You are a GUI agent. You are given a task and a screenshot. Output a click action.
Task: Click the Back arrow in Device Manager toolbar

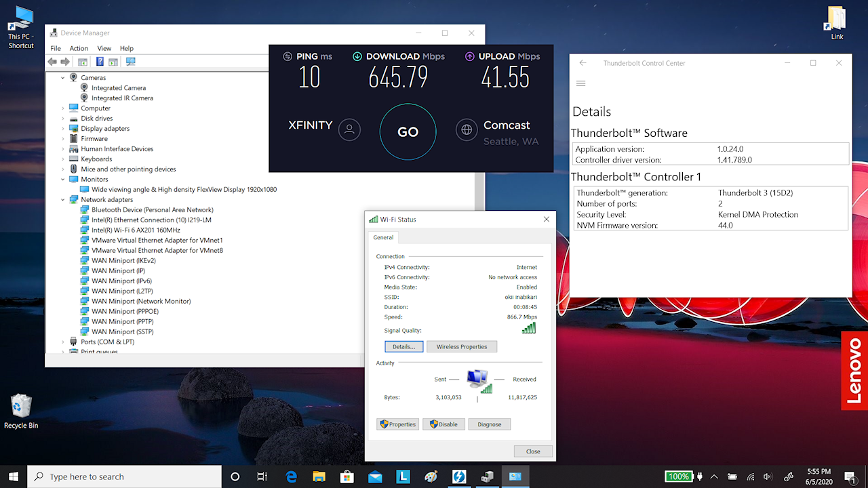(52, 62)
